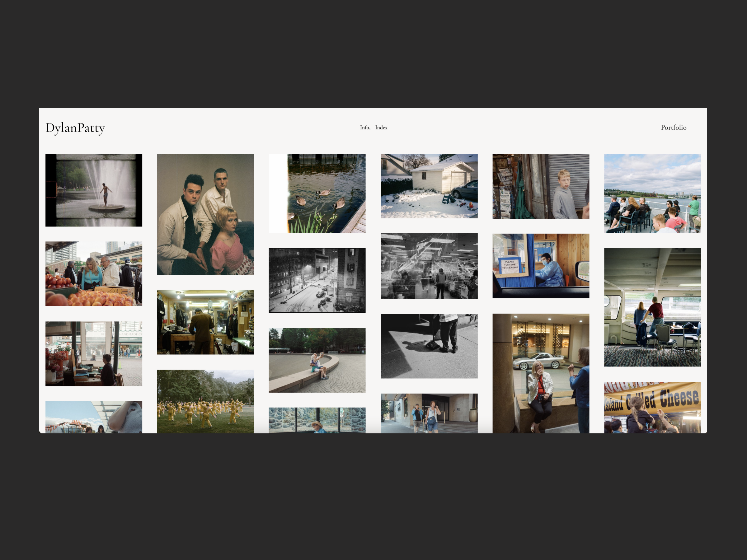Screen dimensions: 747x560
Task: Open the black-and-white snowy street photo
Action: 317,280
